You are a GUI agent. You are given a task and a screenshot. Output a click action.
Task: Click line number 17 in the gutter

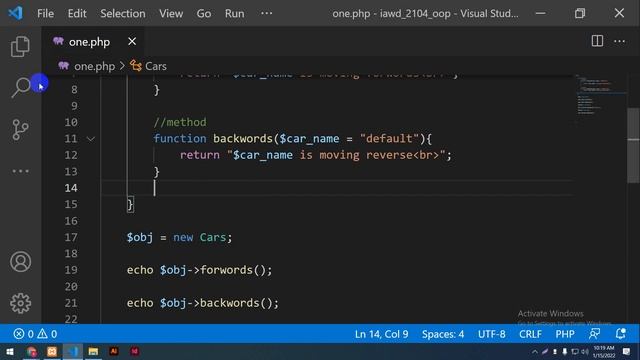(x=71, y=237)
